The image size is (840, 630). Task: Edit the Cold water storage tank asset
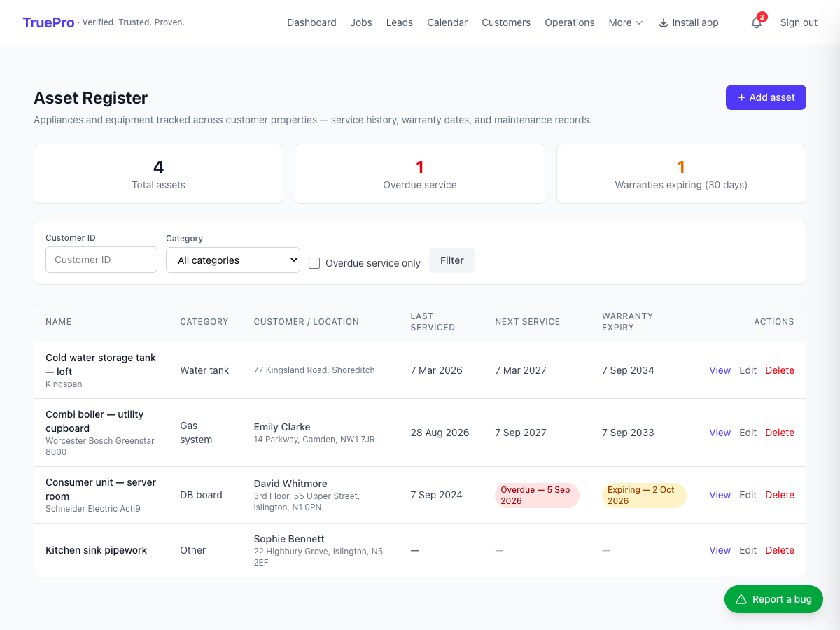(x=748, y=370)
